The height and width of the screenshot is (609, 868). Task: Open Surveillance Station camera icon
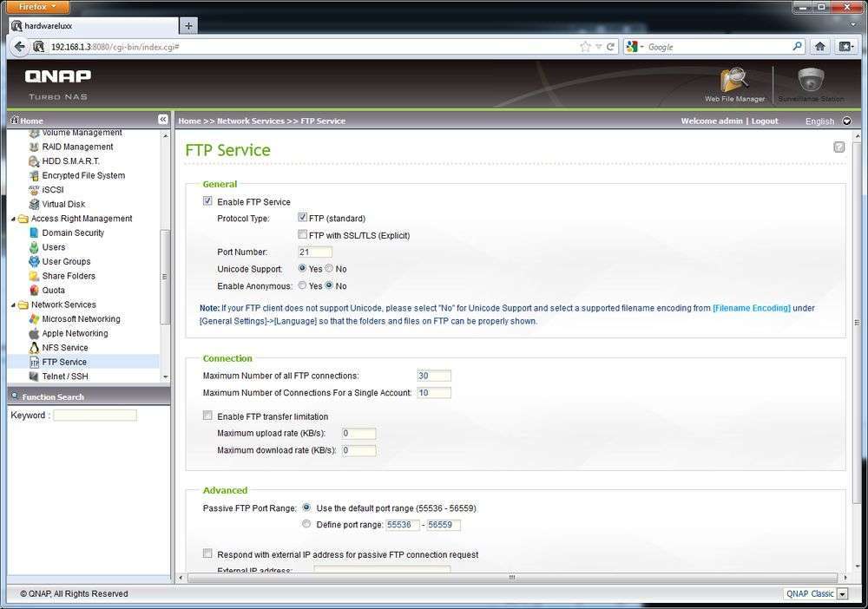point(811,81)
